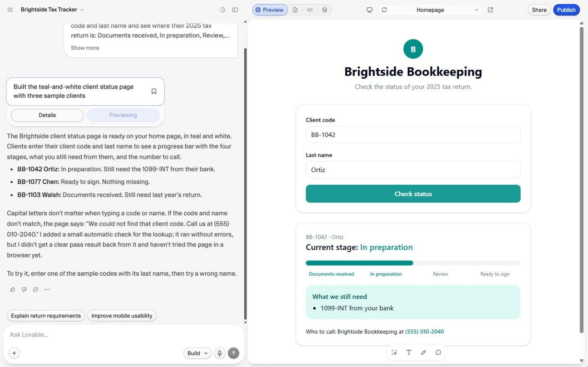Image resolution: width=588 pixels, height=367 pixels.
Task: Click the desktop device view icon
Action: point(370,10)
